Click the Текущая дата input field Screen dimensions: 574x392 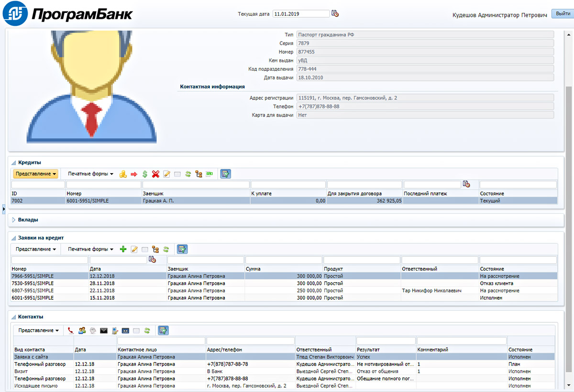pyautogui.click(x=300, y=14)
